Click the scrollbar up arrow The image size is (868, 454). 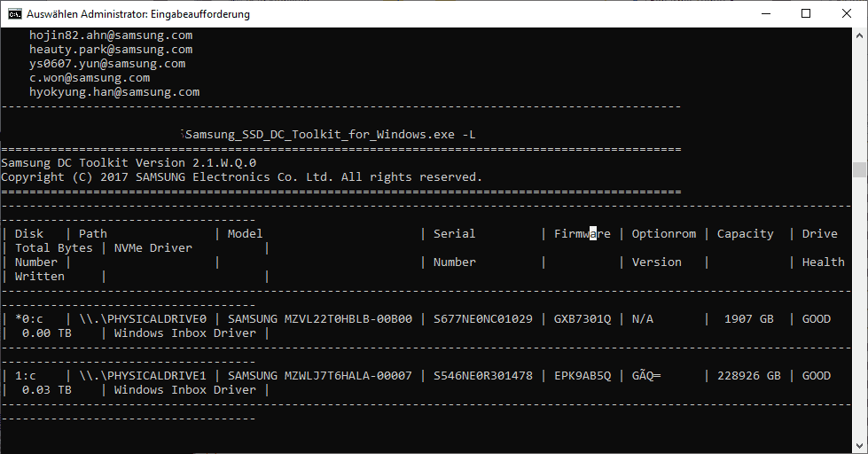(859, 35)
